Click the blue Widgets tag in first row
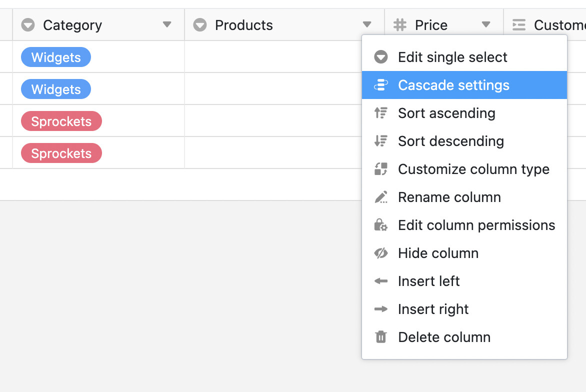This screenshot has height=392, width=586. click(x=56, y=57)
